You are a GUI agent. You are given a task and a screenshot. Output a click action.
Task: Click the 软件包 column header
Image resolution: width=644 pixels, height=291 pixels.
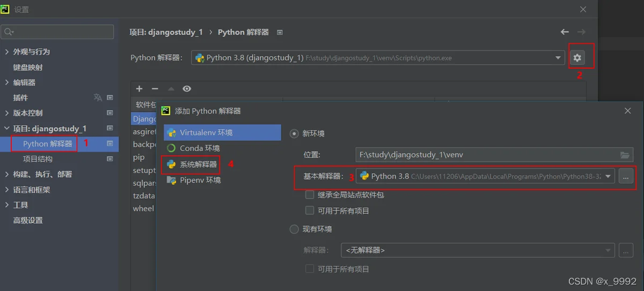pos(146,105)
